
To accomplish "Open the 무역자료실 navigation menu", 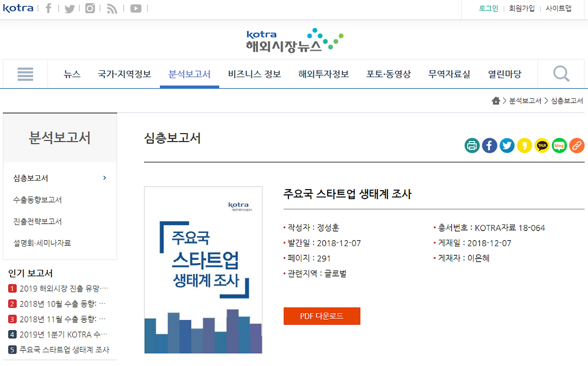I will tap(449, 74).
